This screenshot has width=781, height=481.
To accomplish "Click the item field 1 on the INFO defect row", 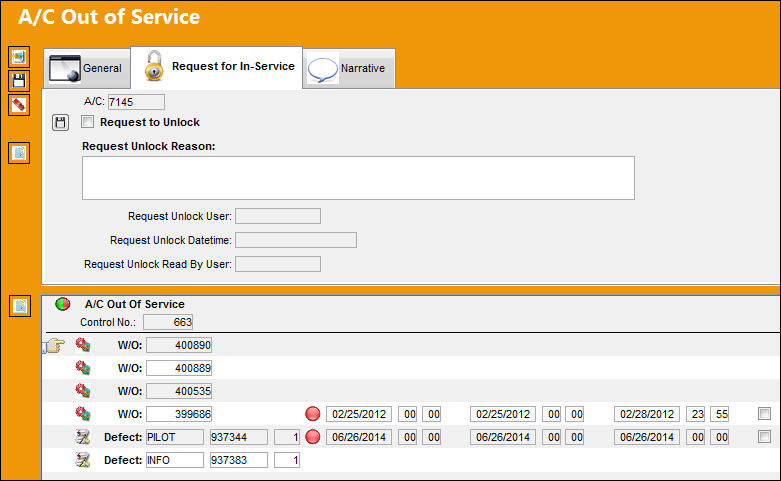I will 287,460.
